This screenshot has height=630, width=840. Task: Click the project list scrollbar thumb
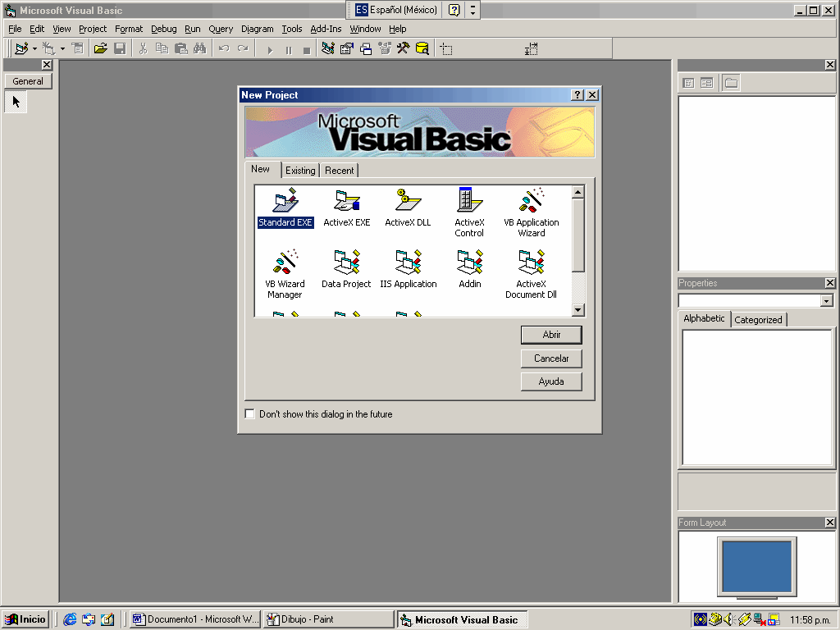coord(577,235)
